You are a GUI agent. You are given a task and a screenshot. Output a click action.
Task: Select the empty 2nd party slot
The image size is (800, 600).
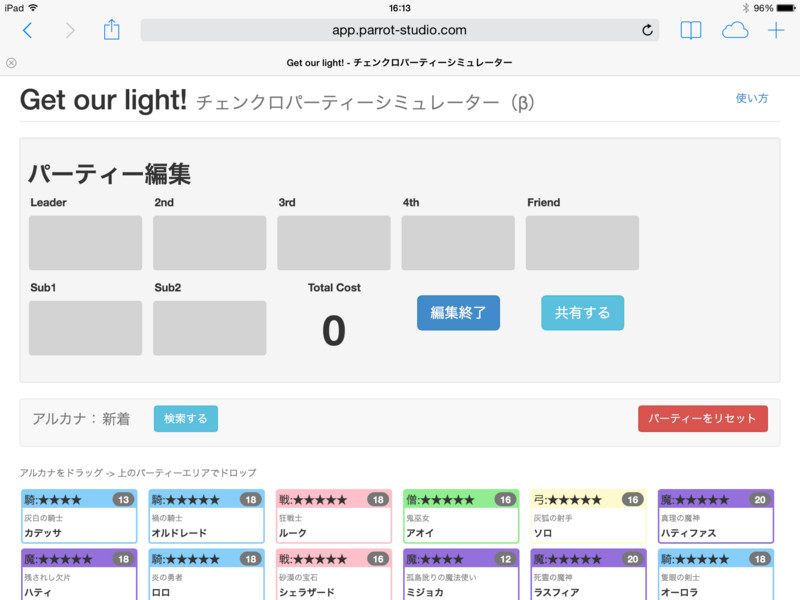point(210,243)
